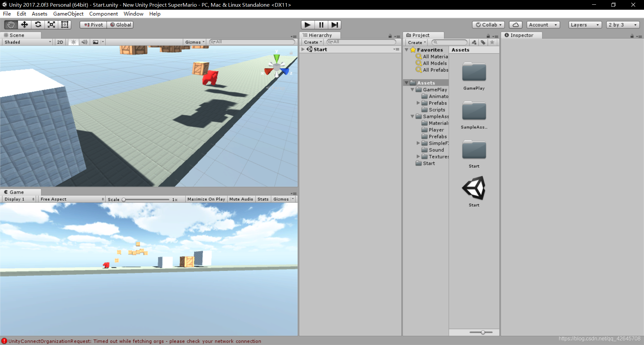Open the Free Aspect dropdown
This screenshot has width=644, height=345.
point(72,199)
